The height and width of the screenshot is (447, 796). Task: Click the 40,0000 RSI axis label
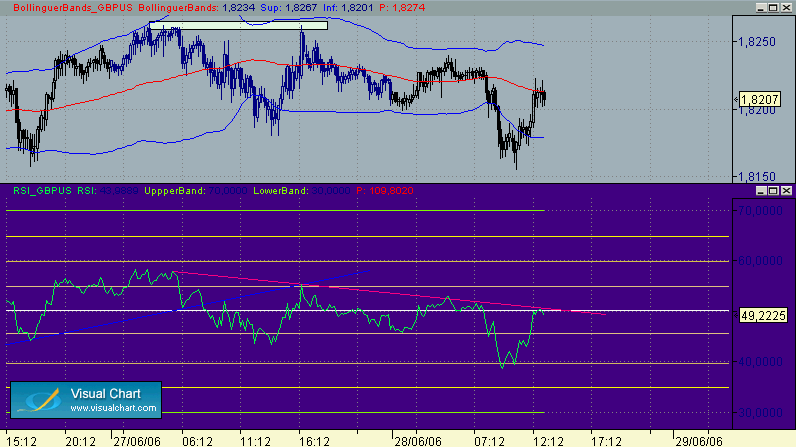pos(760,362)
